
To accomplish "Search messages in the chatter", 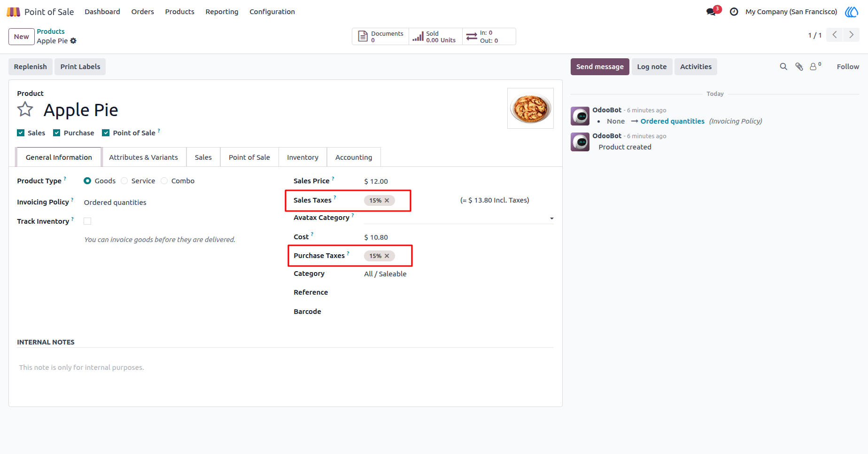I will [x=783, y=67].
